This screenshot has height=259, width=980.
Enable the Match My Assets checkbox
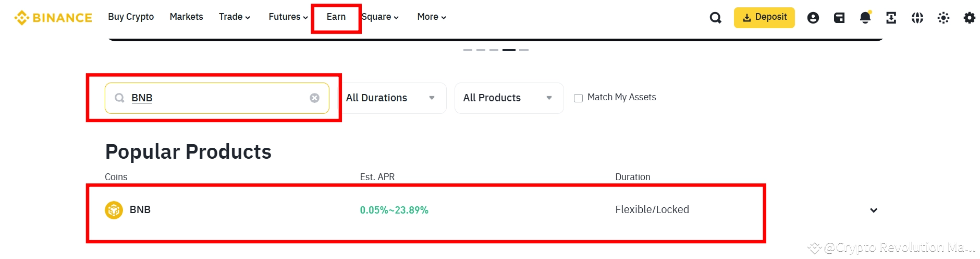pyautogui.click(x=578, y=98)
